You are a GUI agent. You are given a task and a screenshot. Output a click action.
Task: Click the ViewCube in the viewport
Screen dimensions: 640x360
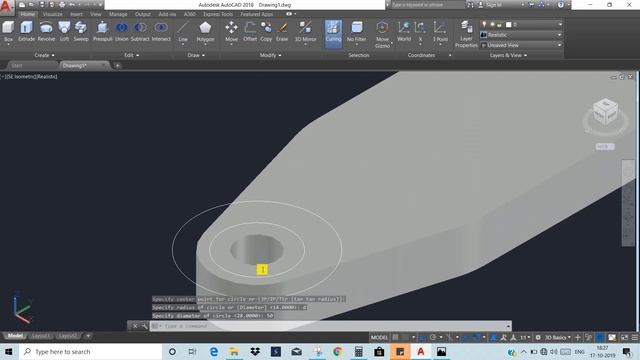605,111
